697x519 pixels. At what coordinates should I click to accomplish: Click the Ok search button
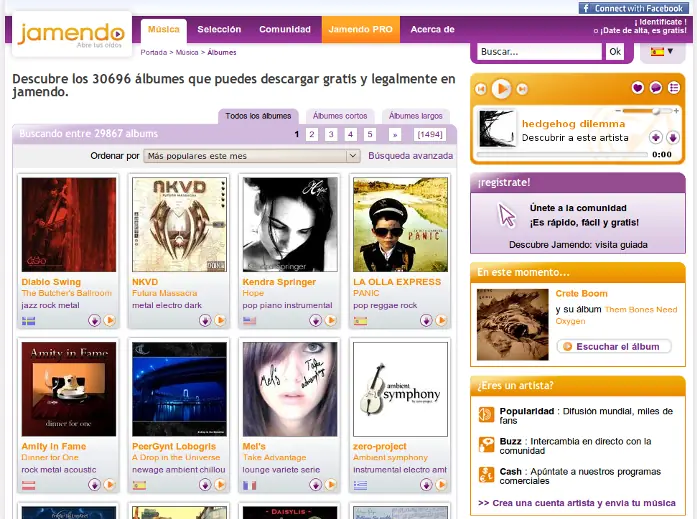pos(615,52)
